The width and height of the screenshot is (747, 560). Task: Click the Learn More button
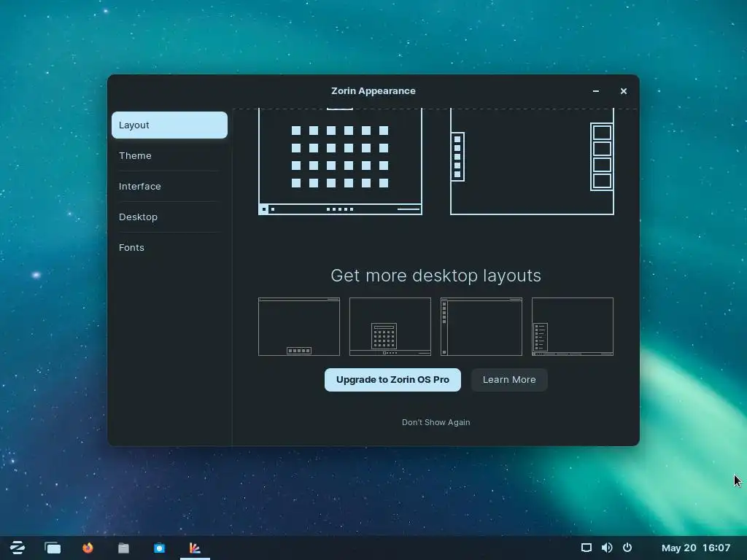[x=508, y=379]
